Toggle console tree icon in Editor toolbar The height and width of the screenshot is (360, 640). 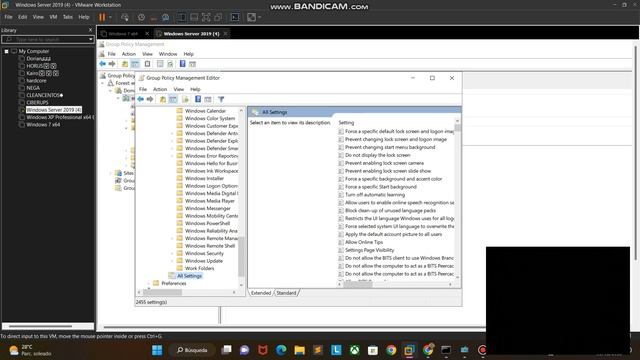point(173,99)
